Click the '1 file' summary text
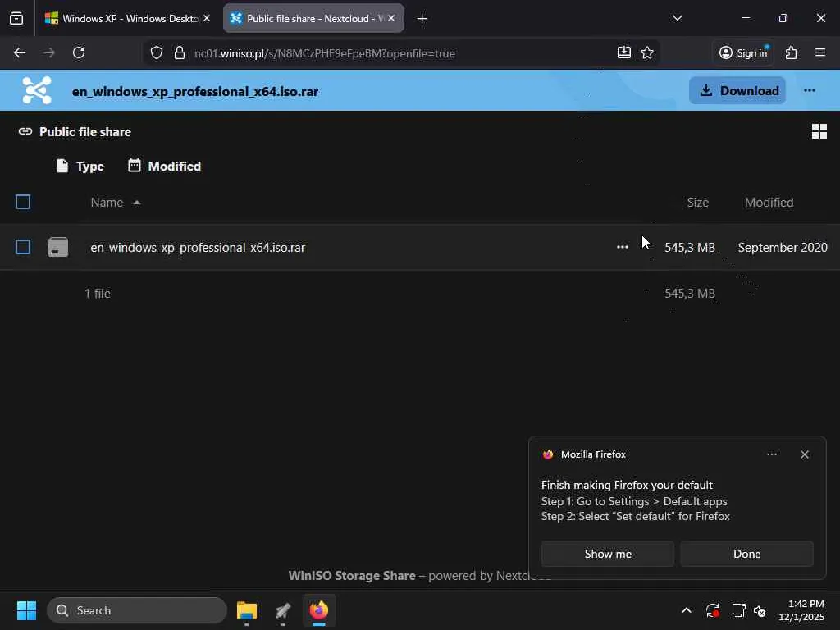 pos(98,294)
